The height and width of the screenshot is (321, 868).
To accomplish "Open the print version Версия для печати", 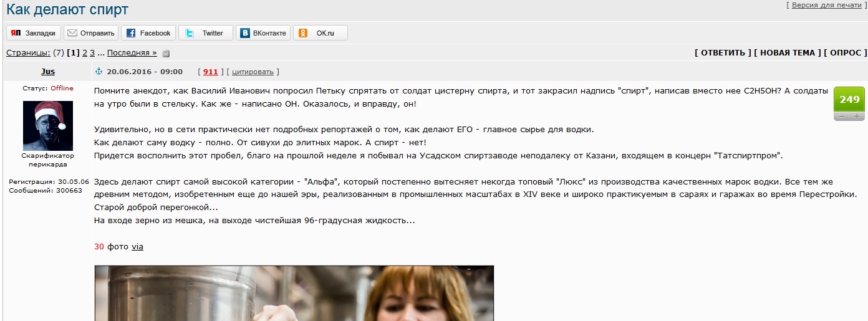I will click(x=826, y=5).
